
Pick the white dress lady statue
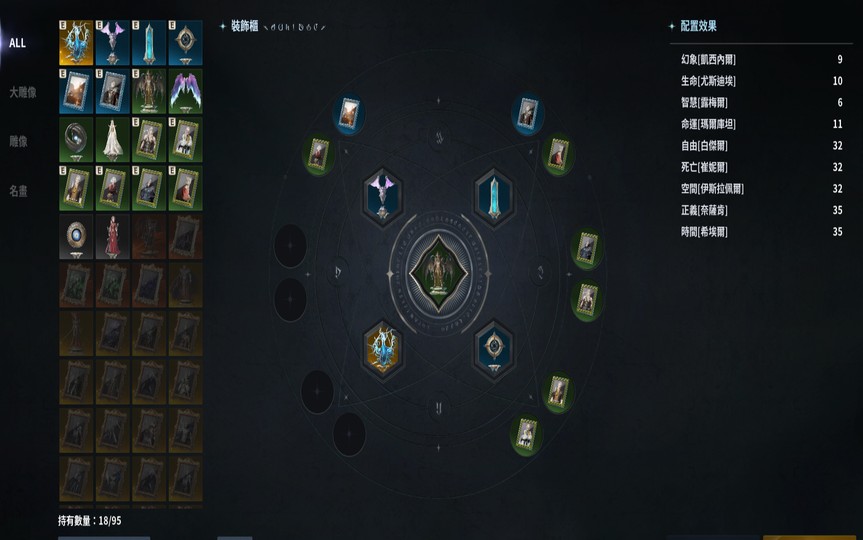(112, 140)
